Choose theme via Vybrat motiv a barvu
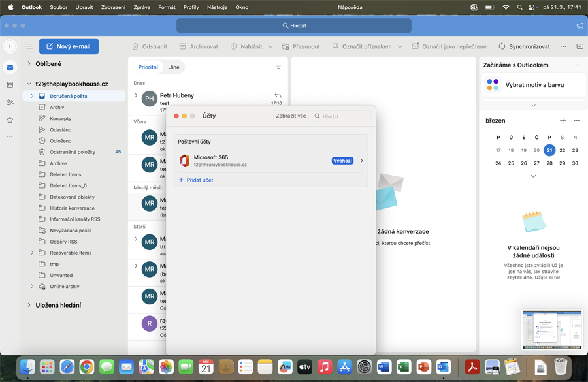The width and height of the screenshot is (588, 382). (534, 85)
